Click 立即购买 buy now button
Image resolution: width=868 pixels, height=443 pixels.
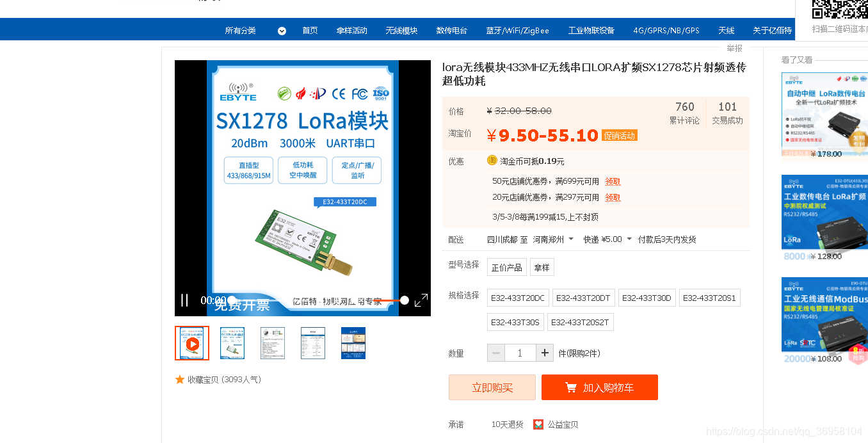click(x=492, y=387)
